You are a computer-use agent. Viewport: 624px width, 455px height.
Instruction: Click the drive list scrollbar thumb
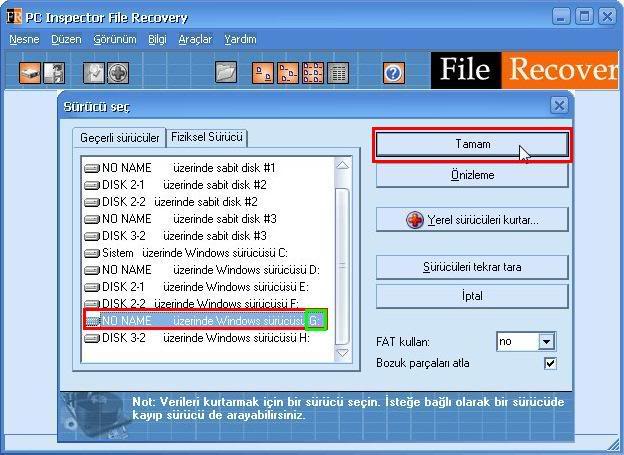point(343,266)
